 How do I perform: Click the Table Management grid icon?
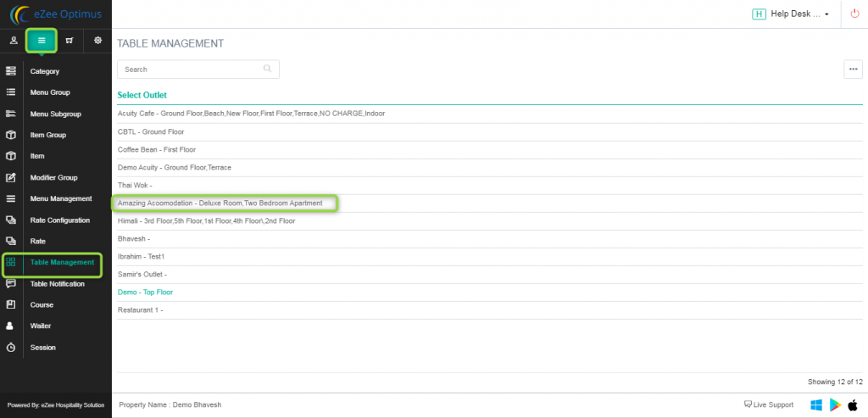(x=10, y=263)
